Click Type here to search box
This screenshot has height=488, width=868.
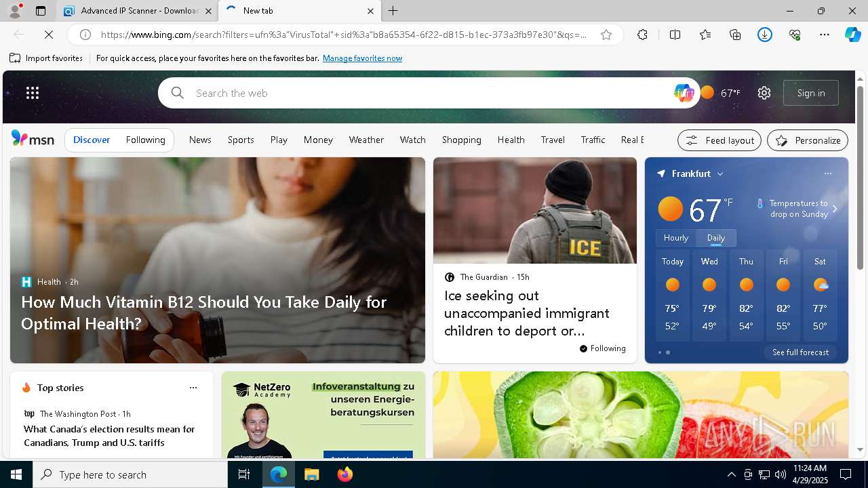click(x=130, y=474)
